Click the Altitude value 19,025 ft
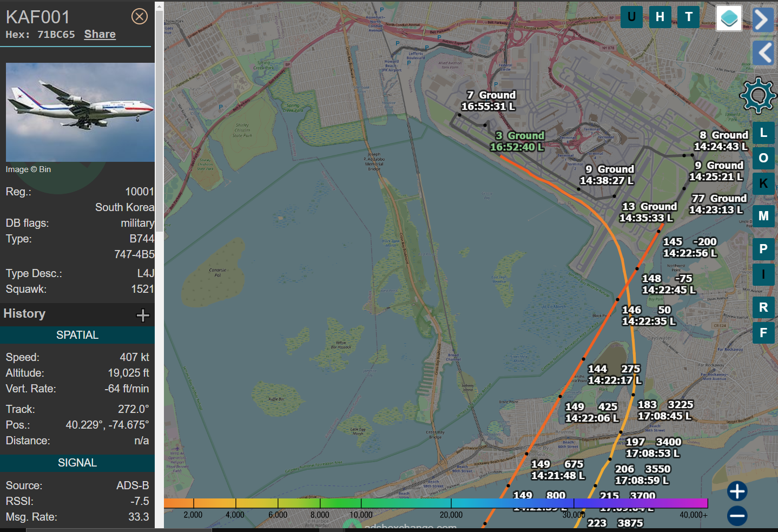This screenshot has height=532, width=778. [128, 373]
